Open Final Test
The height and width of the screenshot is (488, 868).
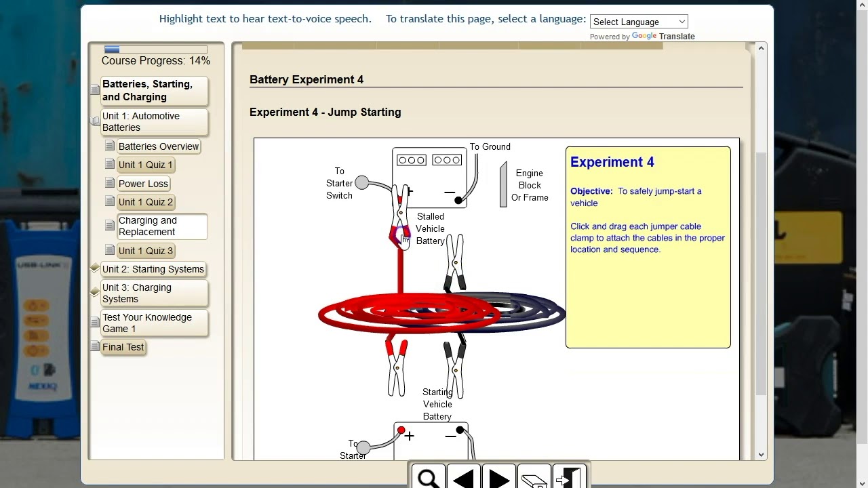point(123,346)
